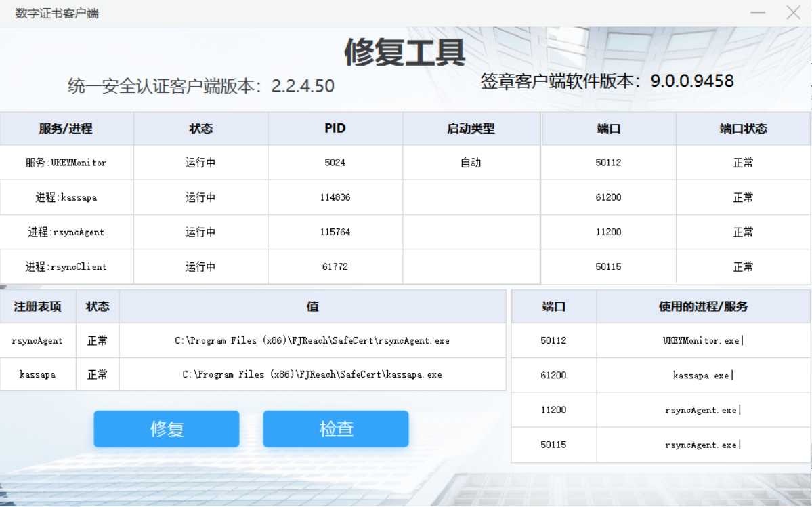Click the UKEYMonitor.exe process field
The width and height of the screenshot is (812, 507).
[703, 340]
